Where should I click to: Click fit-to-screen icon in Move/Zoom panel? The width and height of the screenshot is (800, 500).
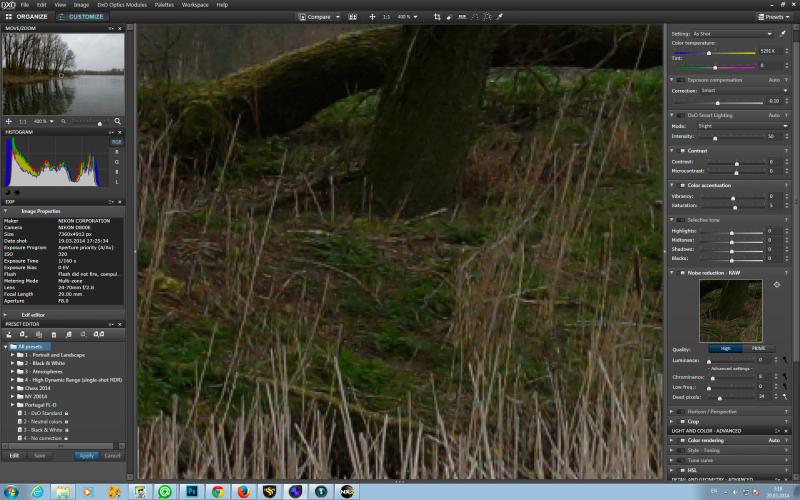pyautogui.click(x=9, y=121)
